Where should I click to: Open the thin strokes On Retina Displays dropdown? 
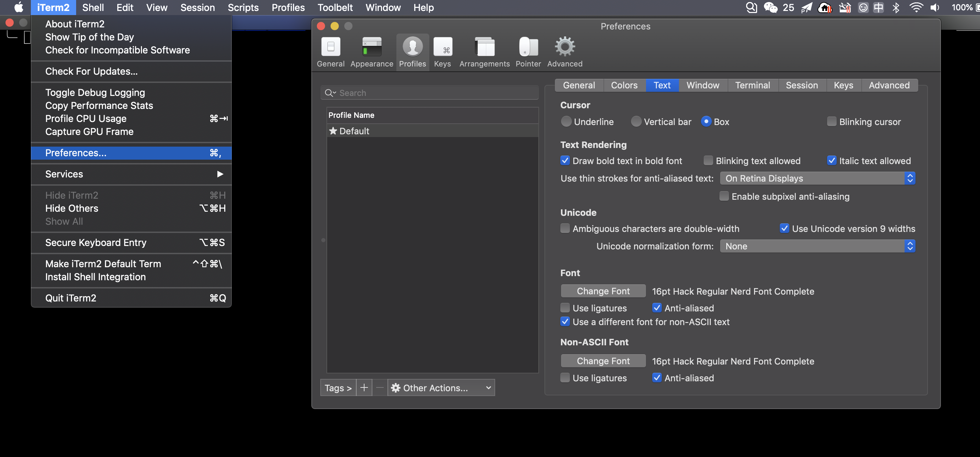[x=817, y=178]
